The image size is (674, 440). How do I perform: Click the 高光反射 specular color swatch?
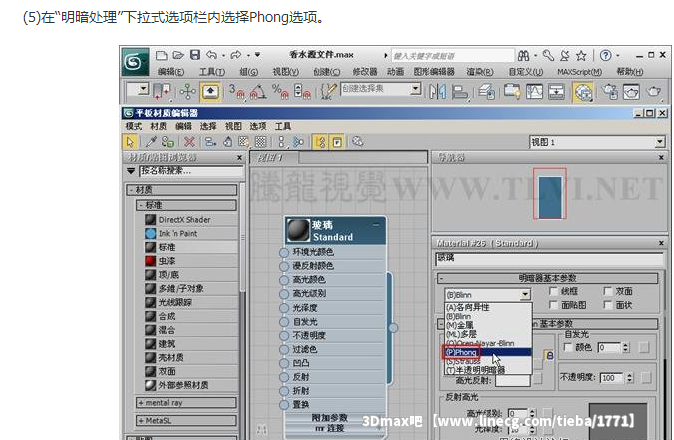click(512, 380)
